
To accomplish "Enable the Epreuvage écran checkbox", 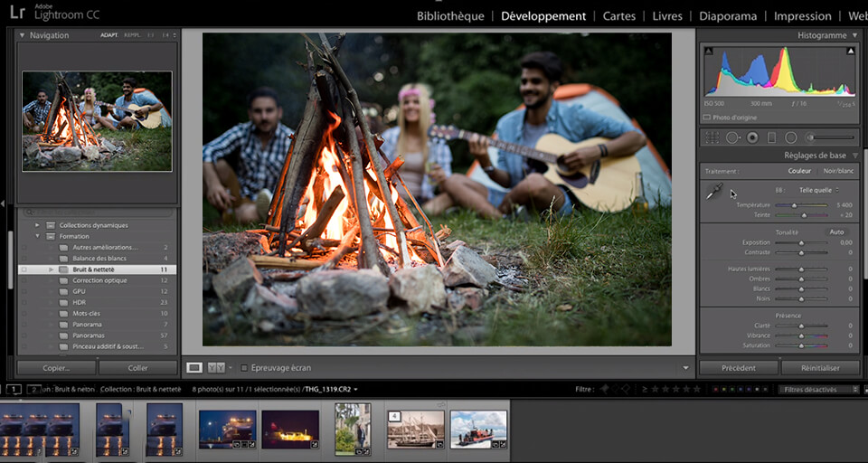I will pos(244,368).
